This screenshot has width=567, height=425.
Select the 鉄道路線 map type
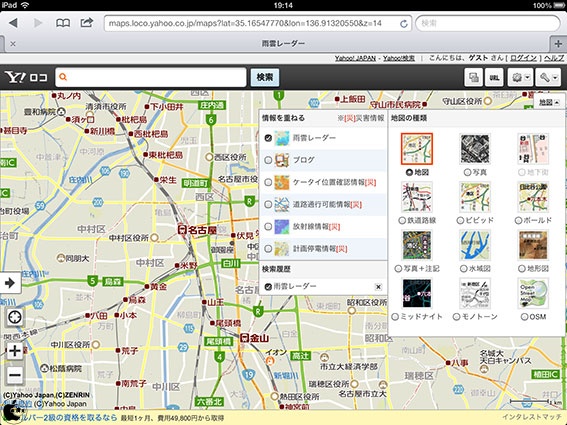tap(402, 220)
